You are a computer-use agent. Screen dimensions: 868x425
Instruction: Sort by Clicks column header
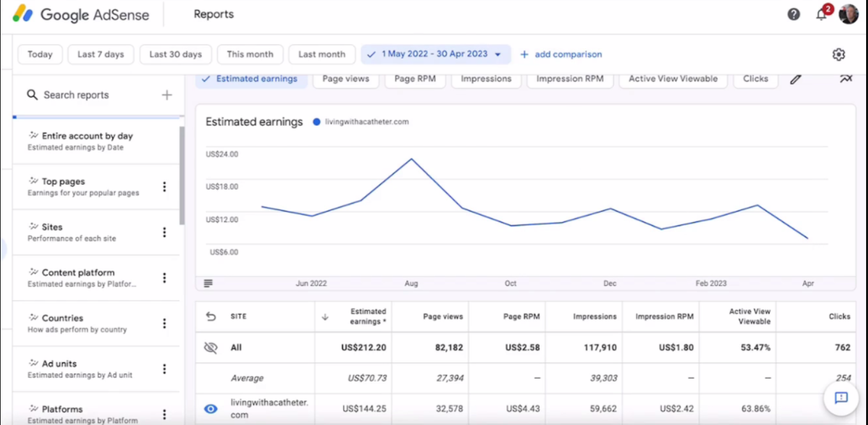[839, 317]
